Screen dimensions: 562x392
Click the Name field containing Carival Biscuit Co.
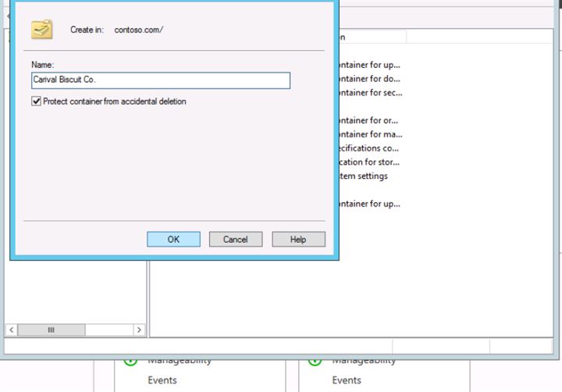pos(161,80)
